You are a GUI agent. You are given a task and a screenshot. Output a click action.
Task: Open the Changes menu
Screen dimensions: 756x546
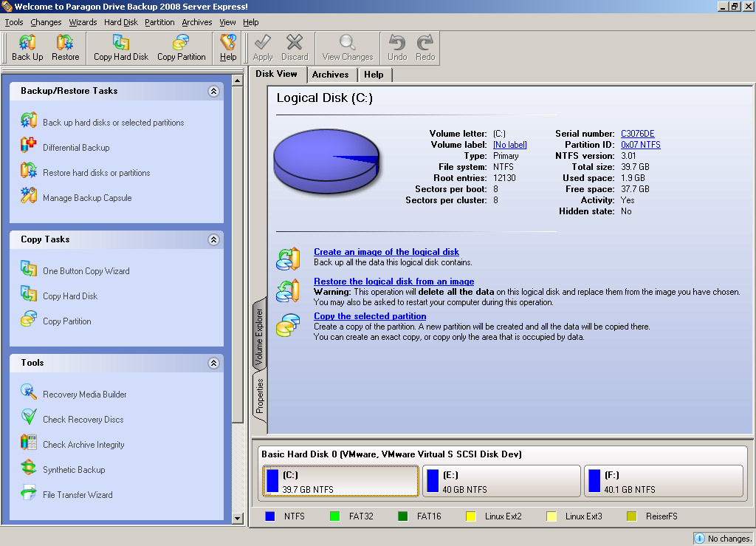tap(46, 22)
